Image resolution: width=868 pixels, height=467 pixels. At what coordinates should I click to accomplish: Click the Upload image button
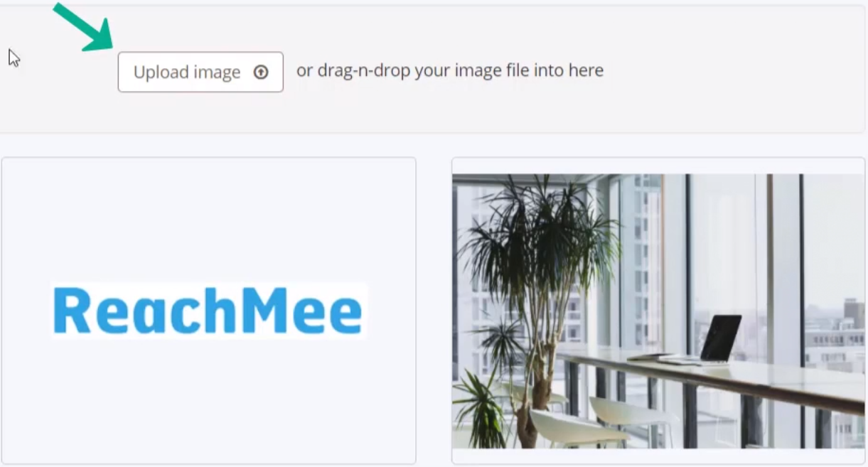(x=200, y=72)
